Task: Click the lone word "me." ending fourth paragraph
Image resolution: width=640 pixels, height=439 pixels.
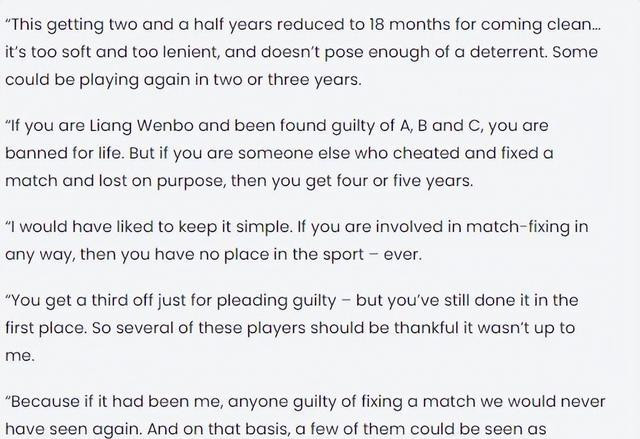Action: [x=20, y=356]
